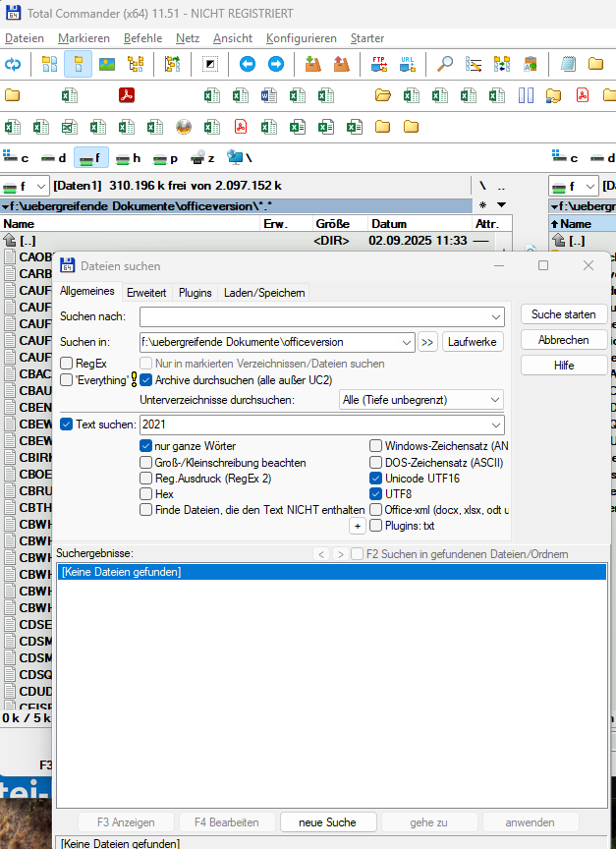Click the invert selection toolbar icon
Viewport: 616px width, 849px height.
coord(210,65)
